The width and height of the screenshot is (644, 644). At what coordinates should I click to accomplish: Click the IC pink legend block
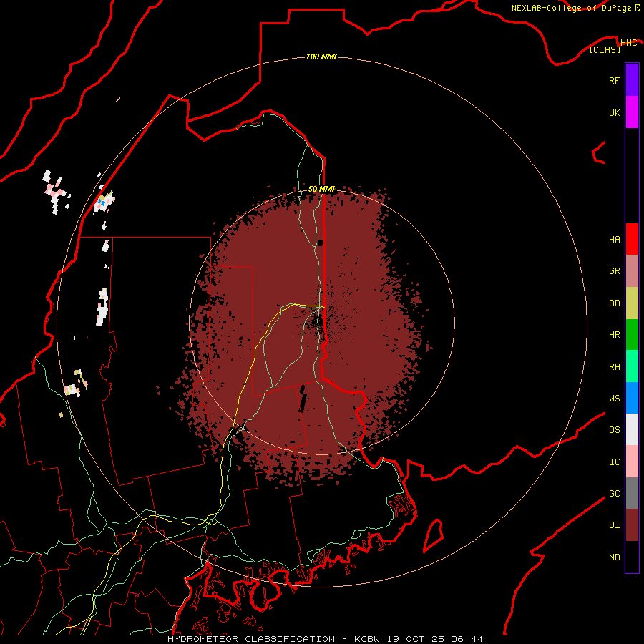coord(632,462)
